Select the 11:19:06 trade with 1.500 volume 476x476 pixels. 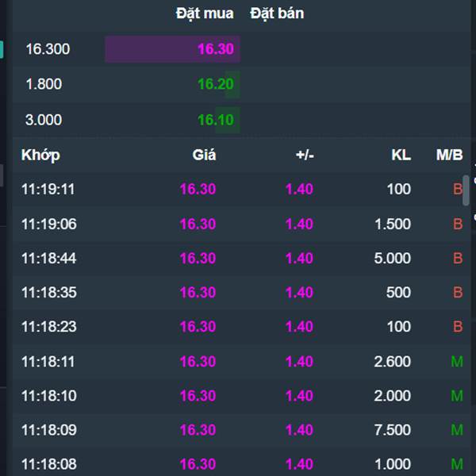(x=242, y=224)
